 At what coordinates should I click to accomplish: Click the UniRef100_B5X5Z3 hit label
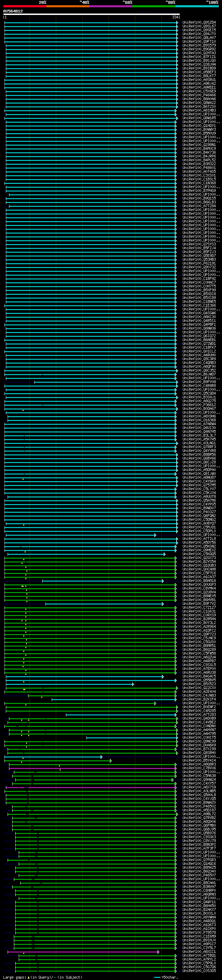(x=199, y=685)
